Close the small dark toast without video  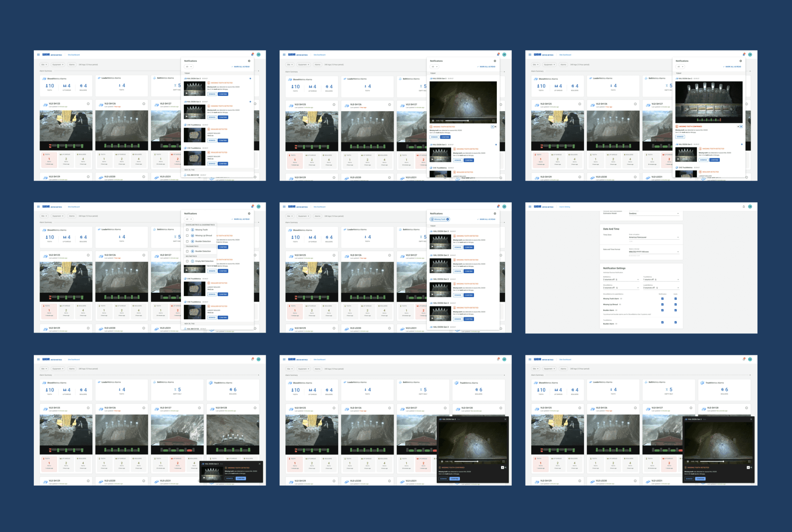260,464
